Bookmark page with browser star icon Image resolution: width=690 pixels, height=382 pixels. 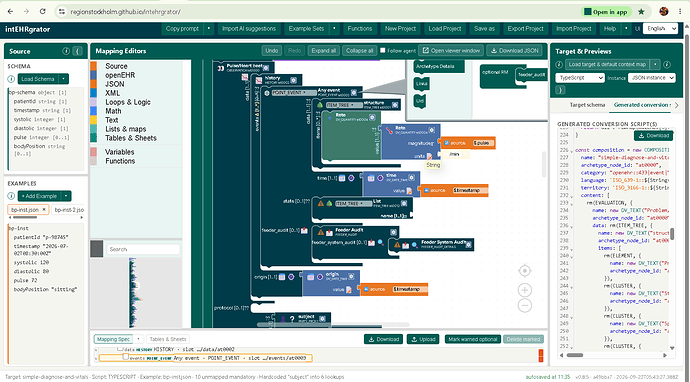coord(641,11)
